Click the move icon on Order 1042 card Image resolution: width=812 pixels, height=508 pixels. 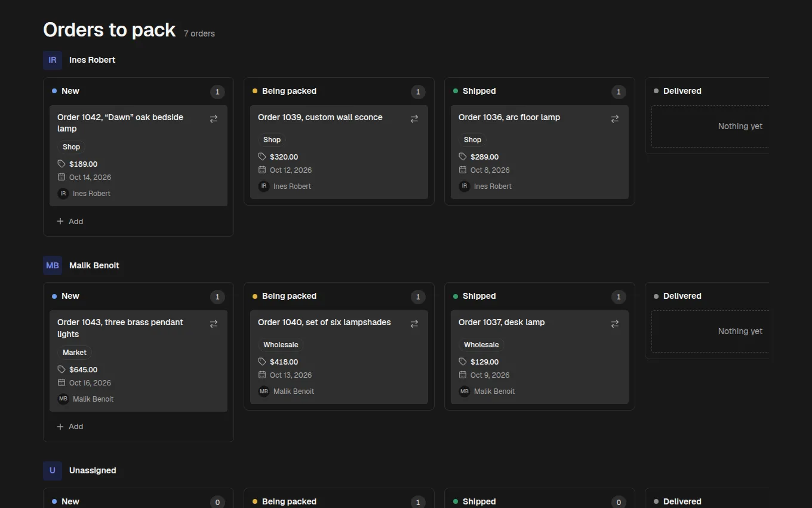pyautogui.click(x=214, y=120)
